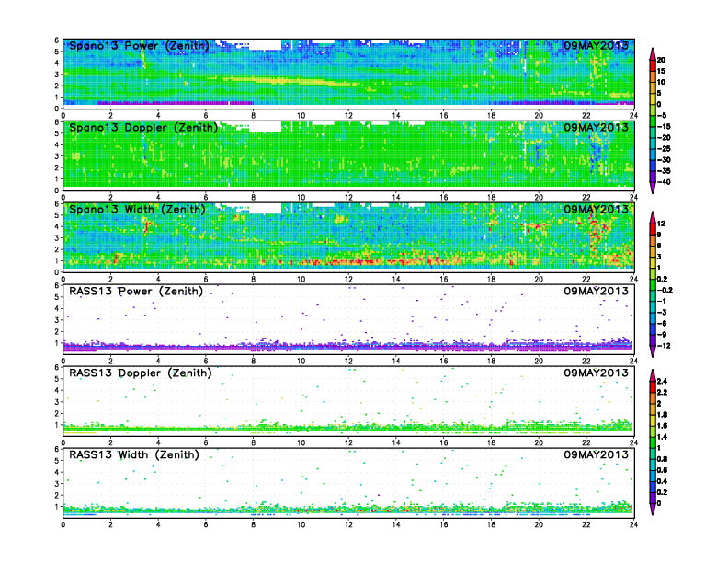Click hour 10 tick below RASS13 Doppler panel
728x563 pixels.
pos(301,442)
